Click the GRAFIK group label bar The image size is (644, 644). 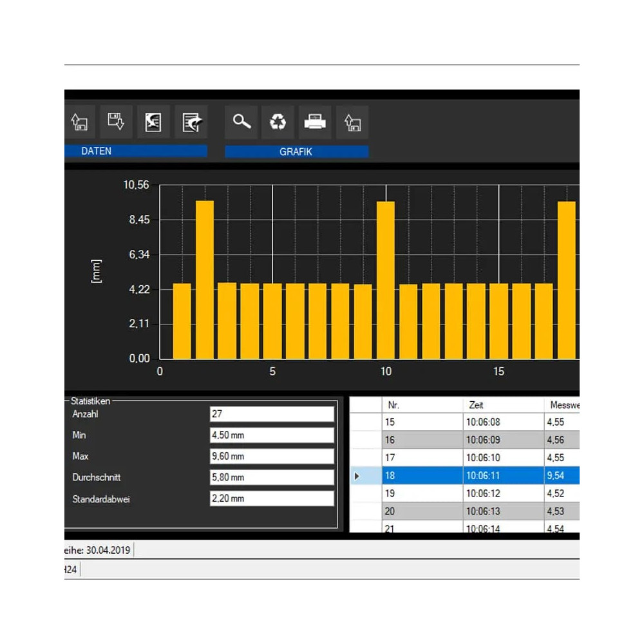point(296,151)
